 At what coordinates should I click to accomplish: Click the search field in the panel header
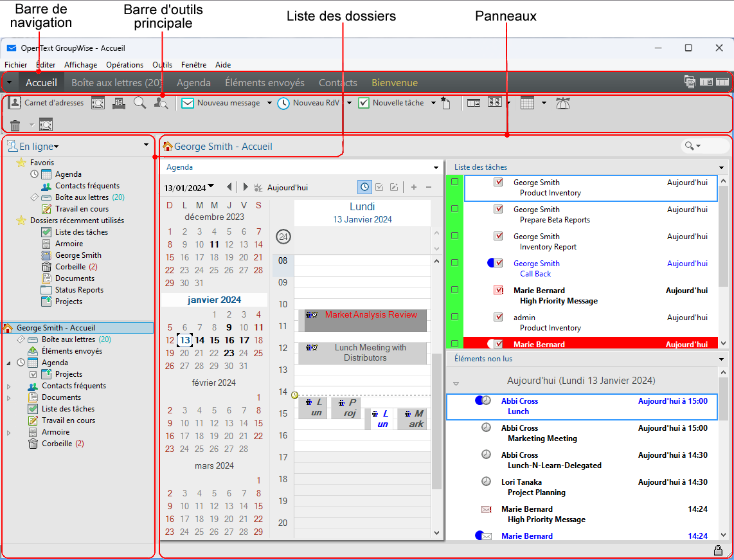(x=704, y=146)
